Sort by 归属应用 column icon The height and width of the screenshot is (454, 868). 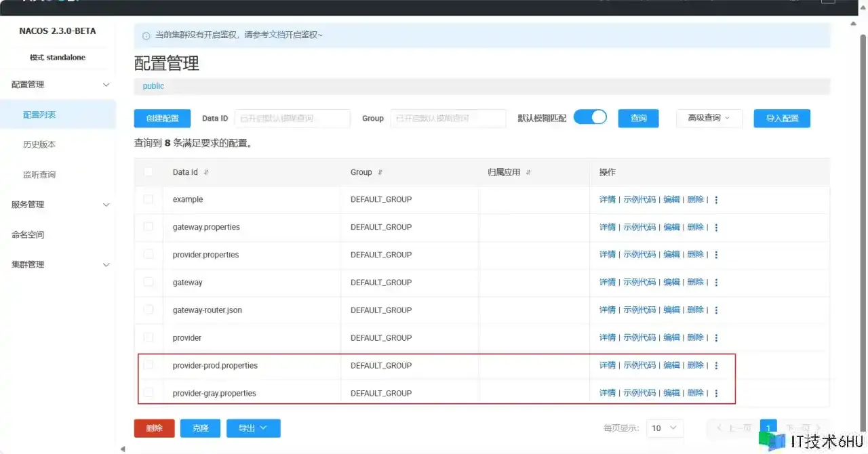pos(528,173)
